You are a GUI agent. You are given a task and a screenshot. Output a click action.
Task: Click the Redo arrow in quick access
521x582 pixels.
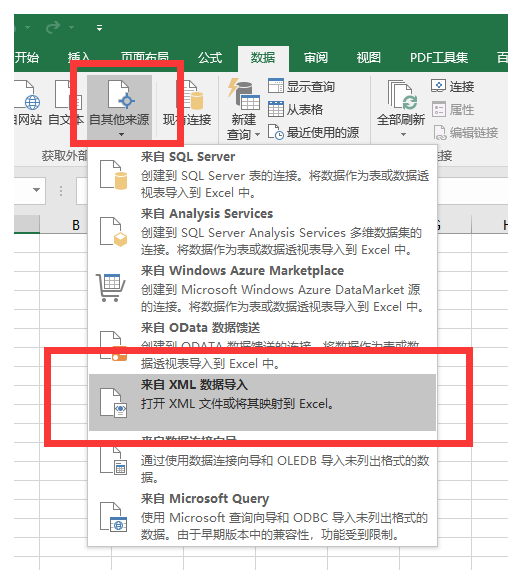[53, 27]
